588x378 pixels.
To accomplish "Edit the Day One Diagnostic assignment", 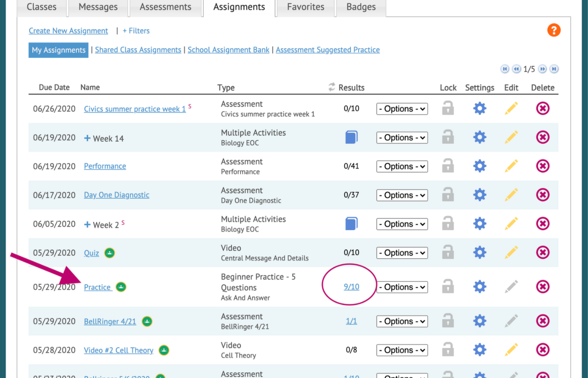I will click(511, 194).
